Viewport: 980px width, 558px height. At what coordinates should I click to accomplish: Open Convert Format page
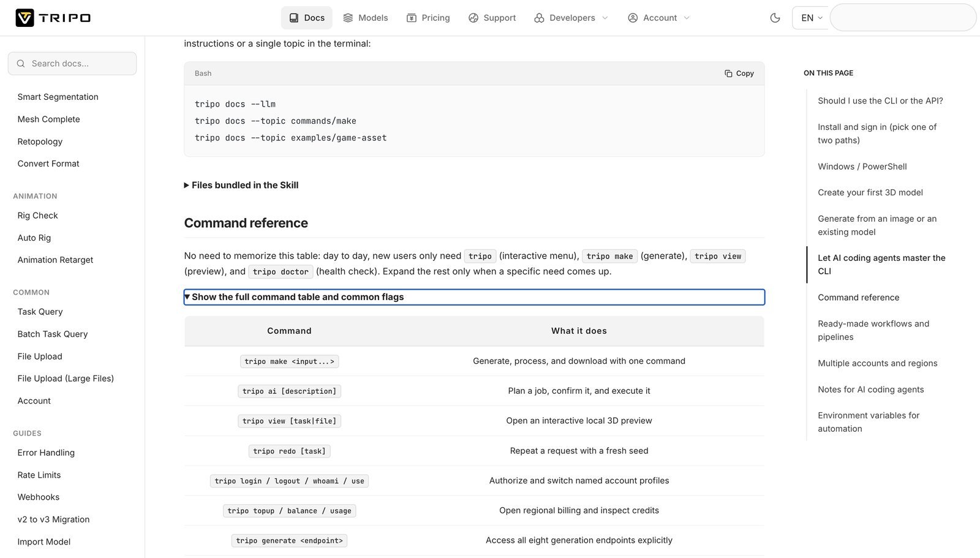coord(48,164)
